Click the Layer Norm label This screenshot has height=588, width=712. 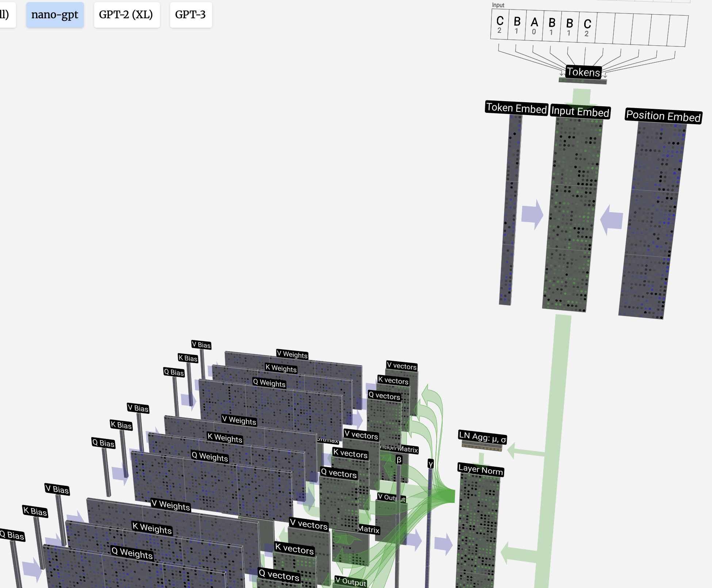481,470
